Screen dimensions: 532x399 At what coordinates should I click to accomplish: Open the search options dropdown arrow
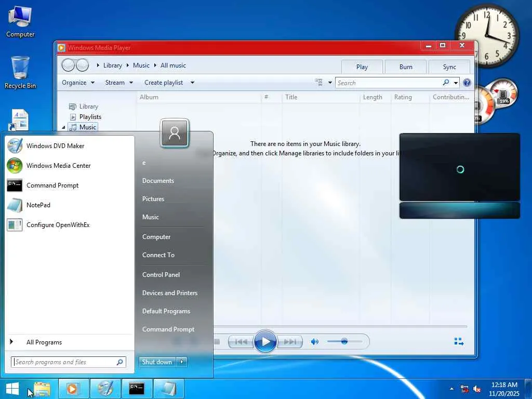tap(456, 83)
